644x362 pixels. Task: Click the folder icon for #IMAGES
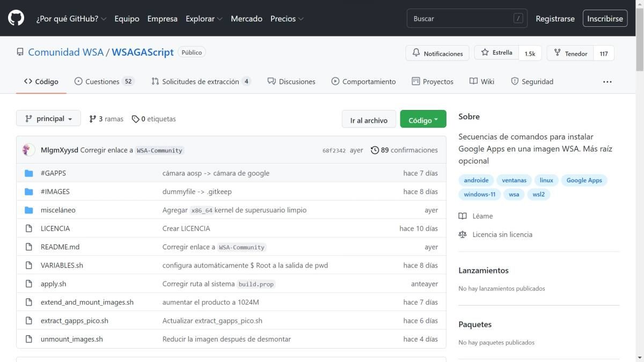pos(29,191)
